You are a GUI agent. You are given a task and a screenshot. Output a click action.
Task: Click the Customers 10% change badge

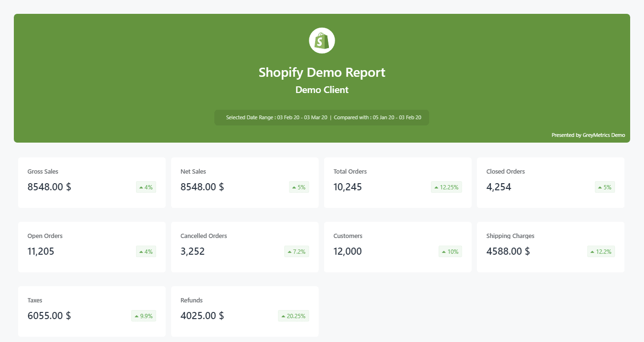pos(450,252)
